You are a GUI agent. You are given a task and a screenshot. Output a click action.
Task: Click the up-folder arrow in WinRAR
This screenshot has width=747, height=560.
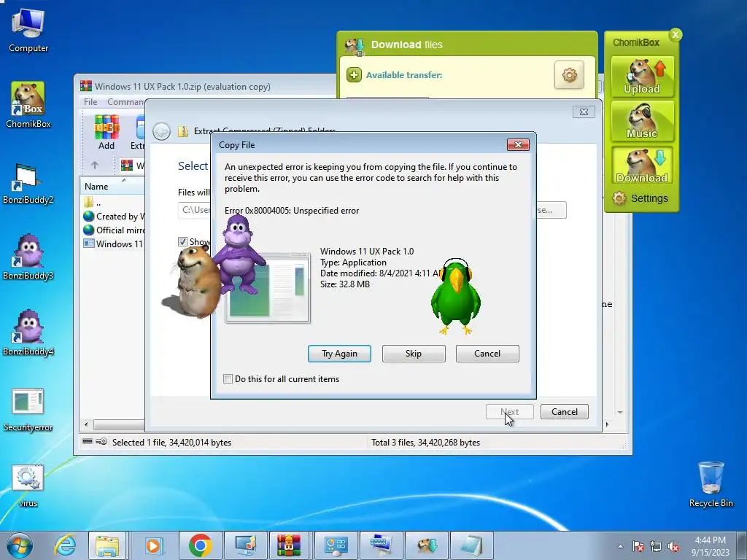point(95,166)
